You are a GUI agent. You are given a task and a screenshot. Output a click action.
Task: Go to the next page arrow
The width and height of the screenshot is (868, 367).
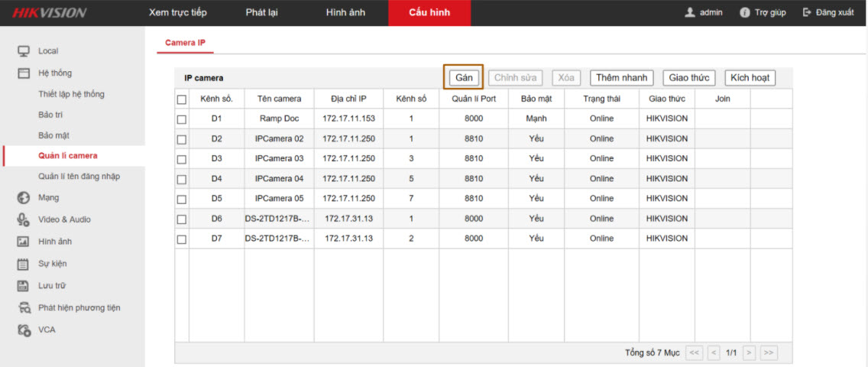point(750,352)
